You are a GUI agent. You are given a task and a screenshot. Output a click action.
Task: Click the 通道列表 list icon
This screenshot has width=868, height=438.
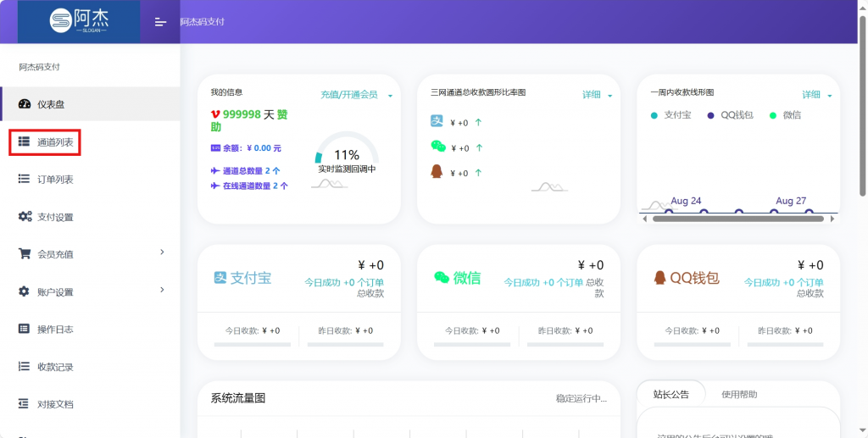pyautogui.click(x=24, y=141)
